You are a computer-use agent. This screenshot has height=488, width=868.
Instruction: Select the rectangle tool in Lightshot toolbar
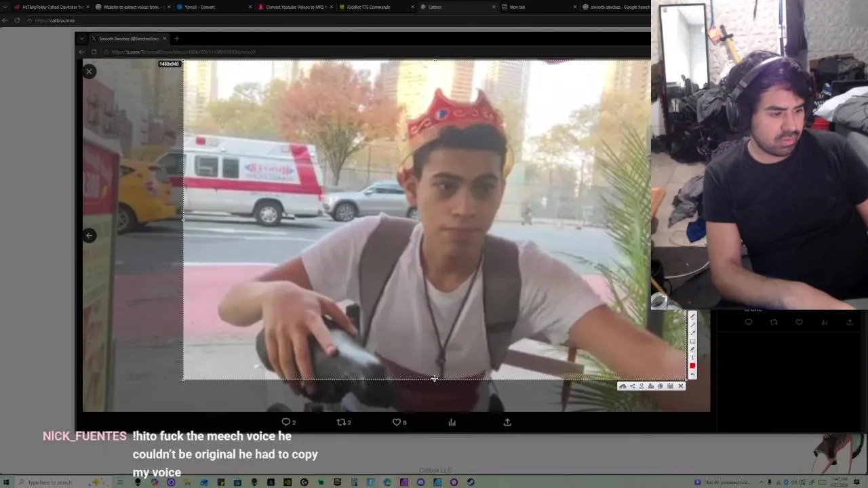tap(692, 342)
